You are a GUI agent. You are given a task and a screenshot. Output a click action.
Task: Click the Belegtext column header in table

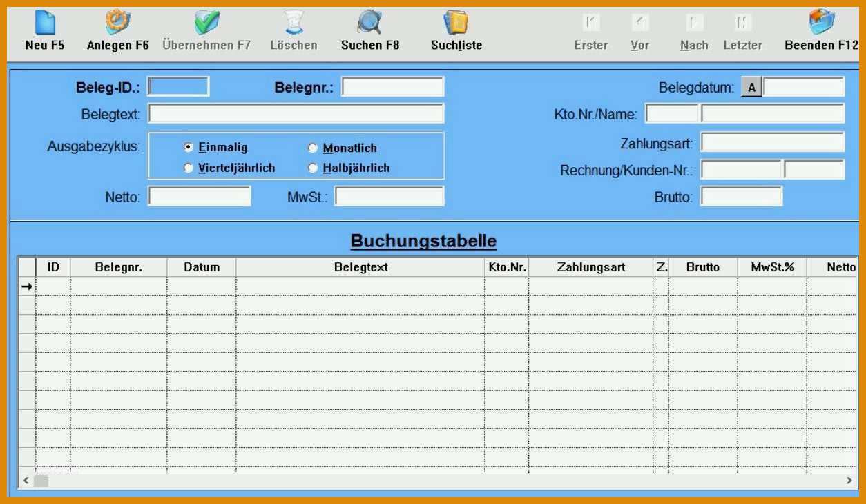point(360,267)
